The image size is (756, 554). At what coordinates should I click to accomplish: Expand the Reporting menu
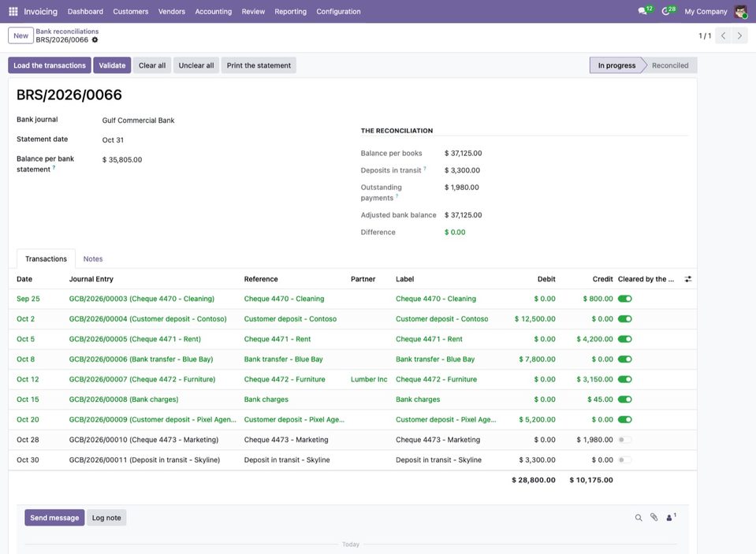[290, 12]
